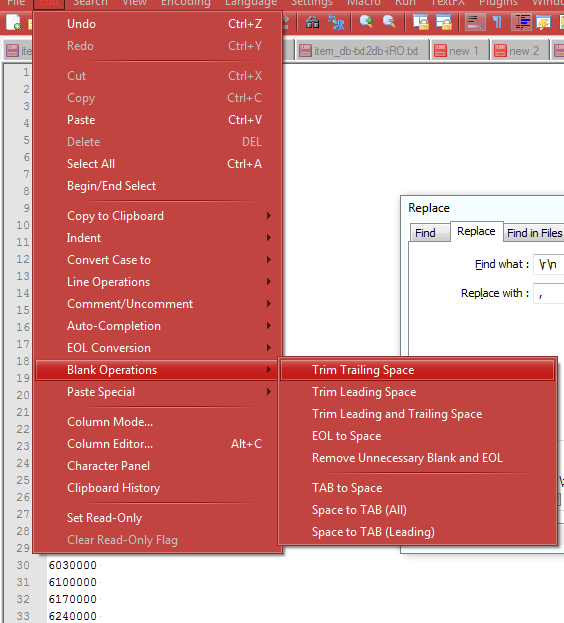Open the Settings menu

[312, 3]
